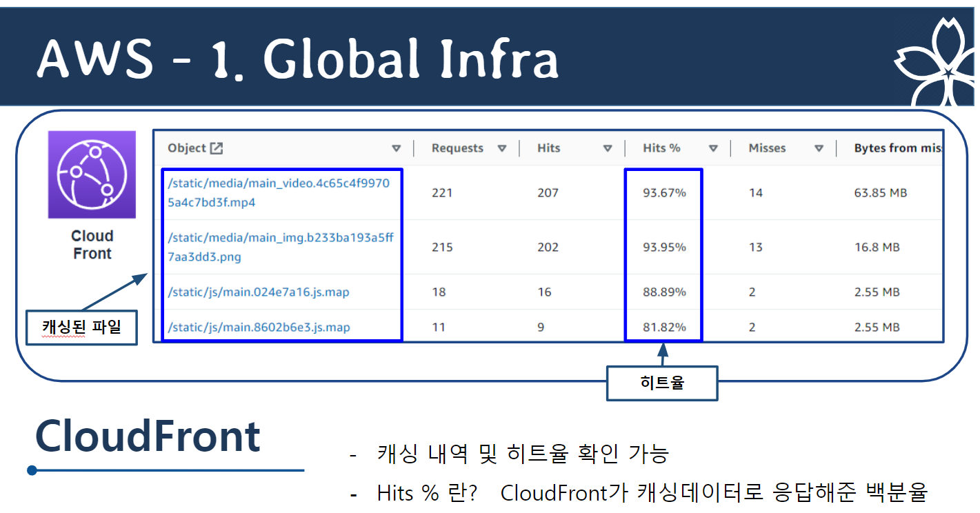Click the CloudFront section heading
980x513 pixels.
(148, 436)
